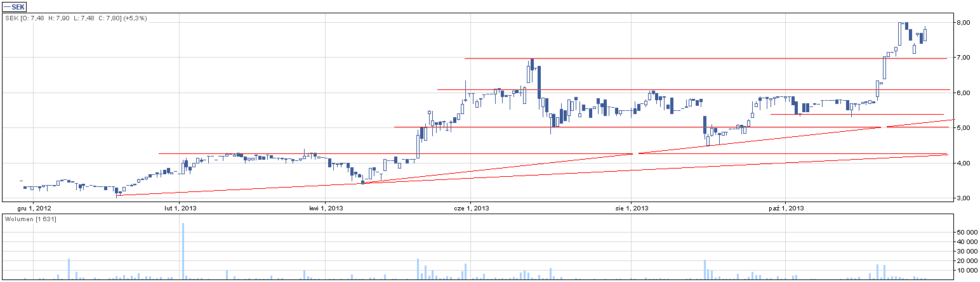The height and width of the screenshot is (282, 980).
Task: Click the 5,00 price axis label
Action: [963, 128]
